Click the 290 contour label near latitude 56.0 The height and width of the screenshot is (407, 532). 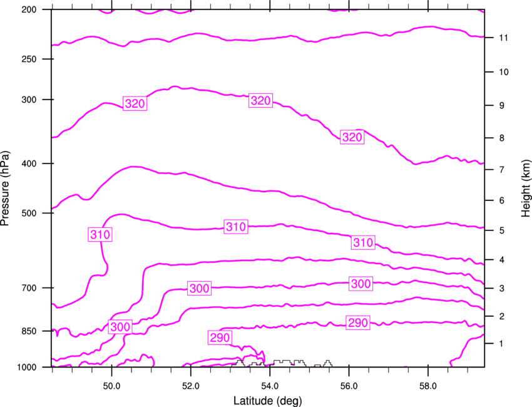(358, 322)
